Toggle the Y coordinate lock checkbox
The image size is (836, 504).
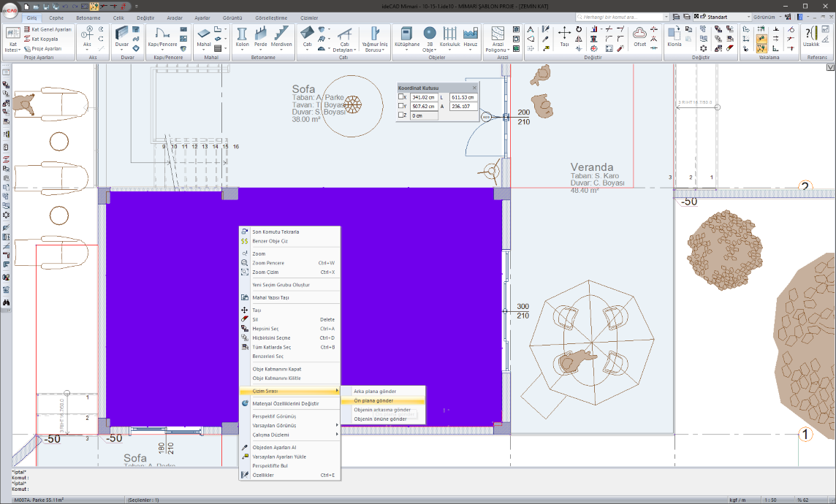tap(401, 106)
